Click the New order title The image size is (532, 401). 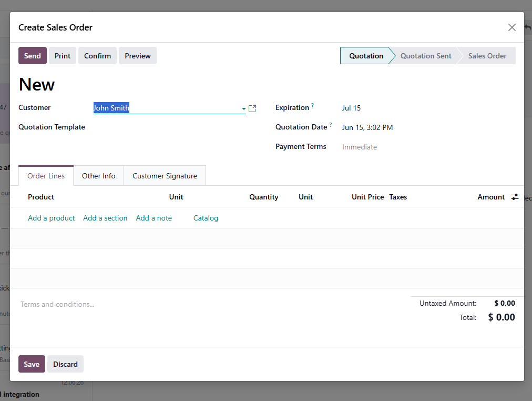click(37, 84)
